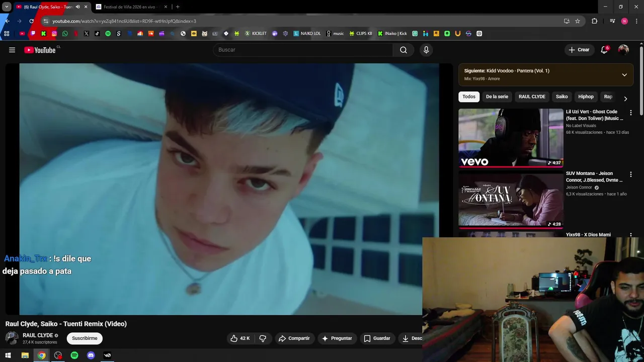This screenshot has height=362, width=644.
Task: Mute the Raul Clyde tab audio
Action: 77,7
